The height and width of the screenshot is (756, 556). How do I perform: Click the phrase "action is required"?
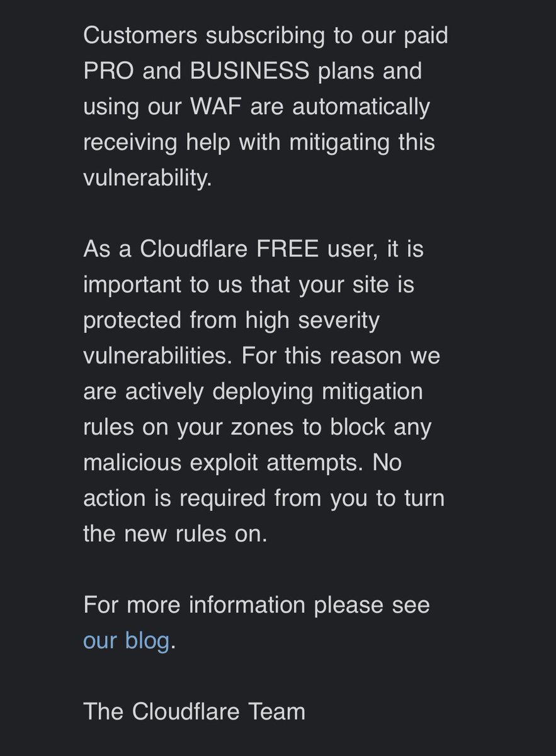[x=176, y=498]
